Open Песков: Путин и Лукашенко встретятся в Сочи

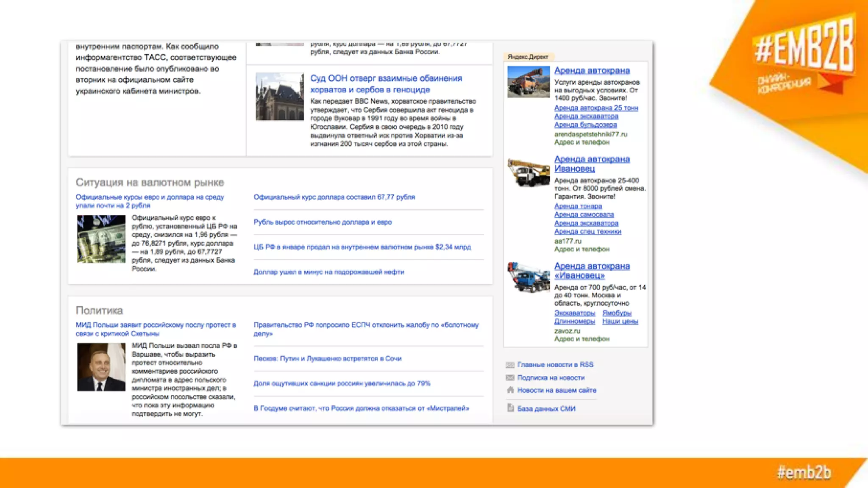pyautogui.click(x=327, y=358)
